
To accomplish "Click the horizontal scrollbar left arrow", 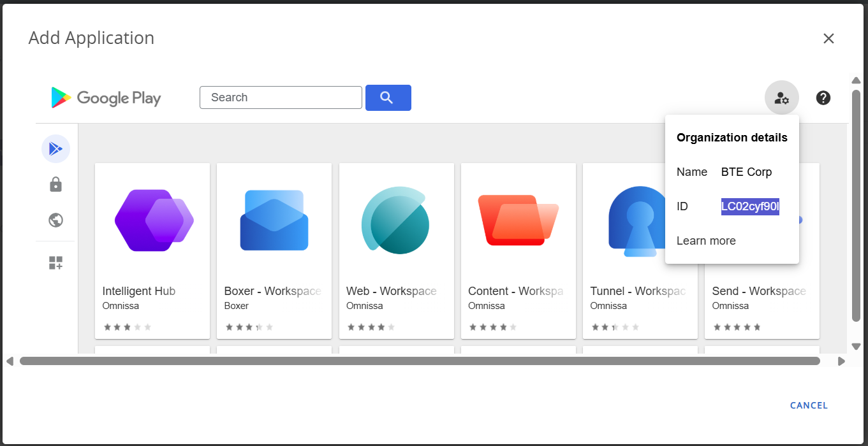I will (10, 361).
